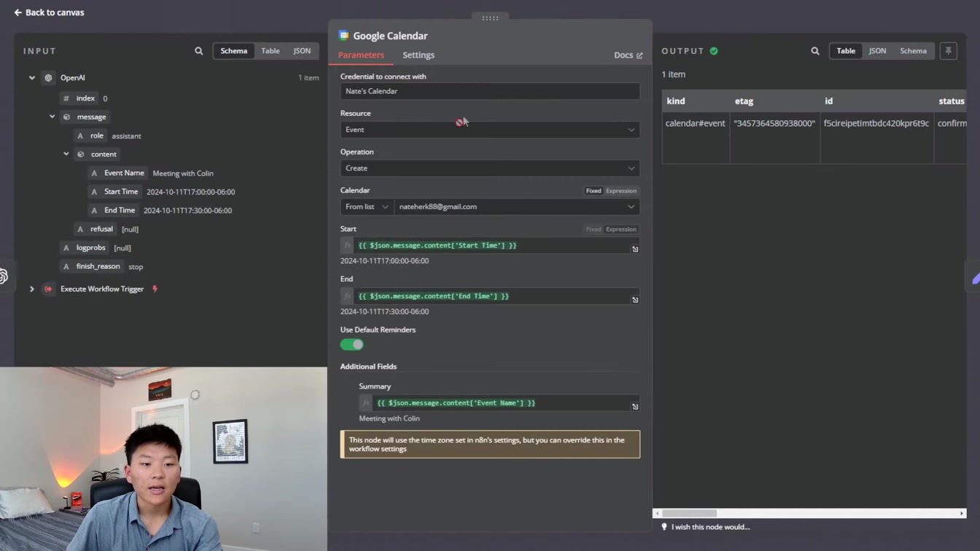Click the Execute Workflow Trigger icon
This screenshot has height=551, width=980.
(x=48, y=289)
